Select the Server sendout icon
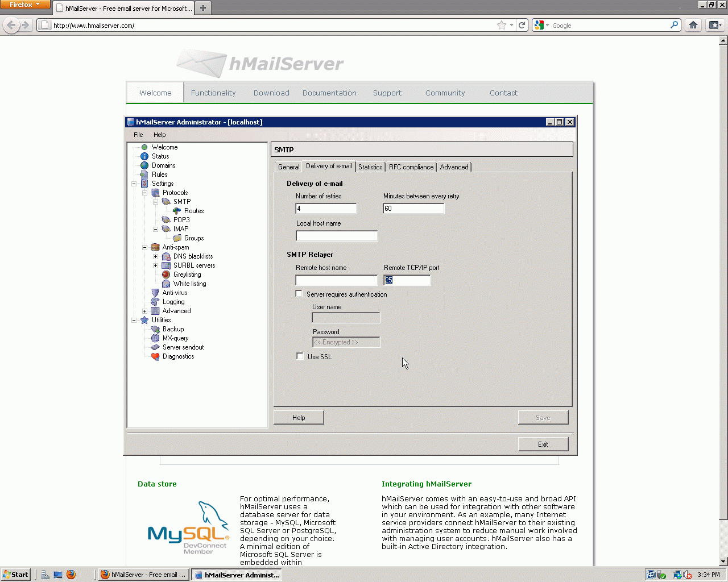This screenshot has width=728, height=582. click(x=155, y=347)
